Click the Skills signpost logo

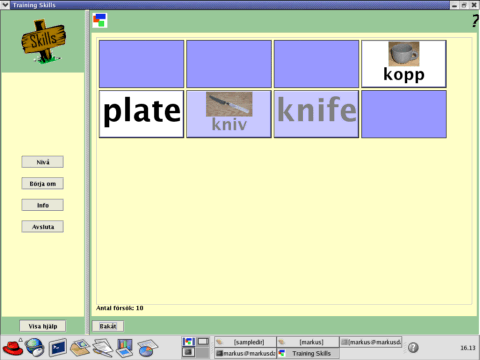click(x=43, y=41)
